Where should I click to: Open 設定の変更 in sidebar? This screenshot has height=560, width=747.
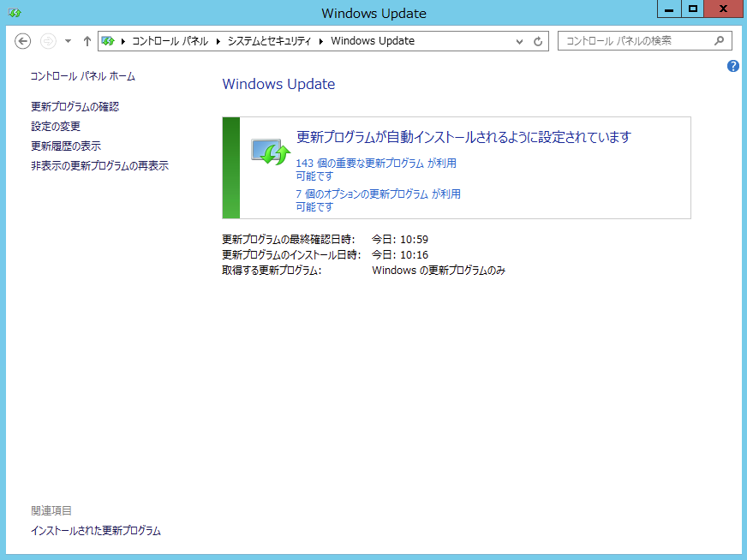[x=56, y=126]
